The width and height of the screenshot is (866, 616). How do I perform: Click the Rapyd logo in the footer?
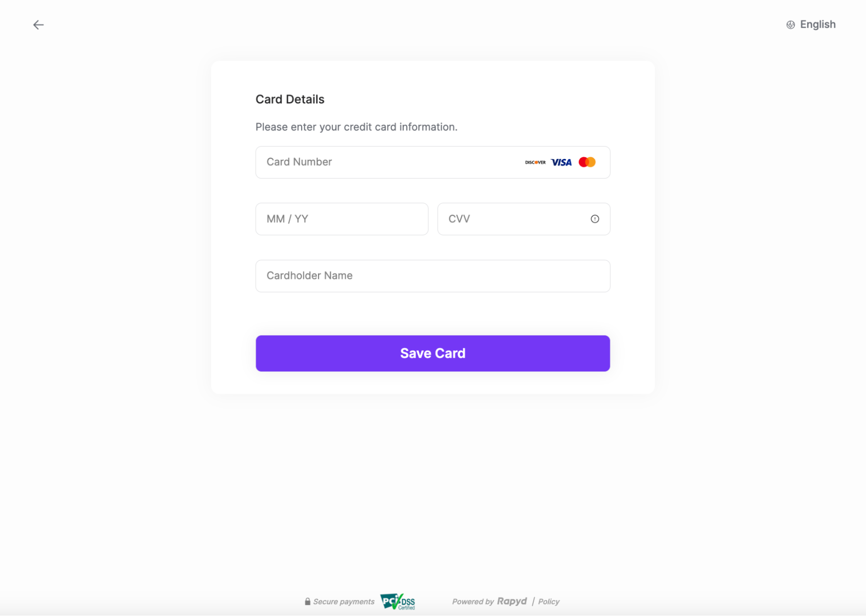pyautogui.click(x=512, y=601)
